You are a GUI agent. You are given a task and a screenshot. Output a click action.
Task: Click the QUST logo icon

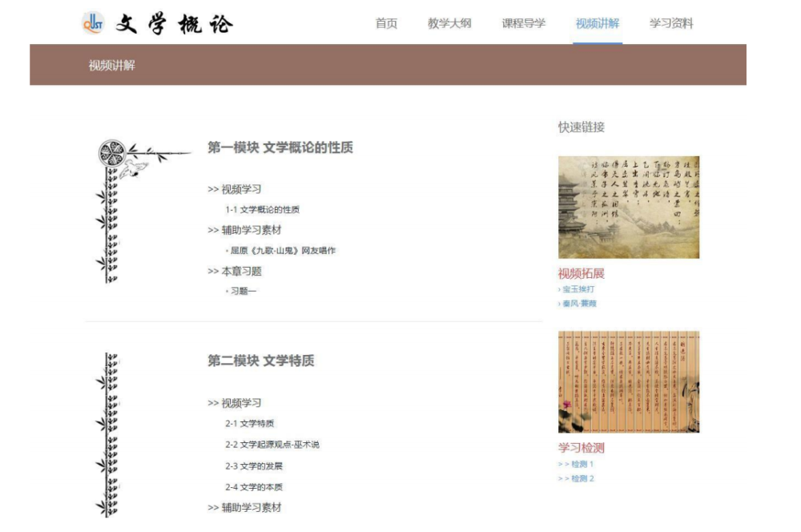(93, 23)
